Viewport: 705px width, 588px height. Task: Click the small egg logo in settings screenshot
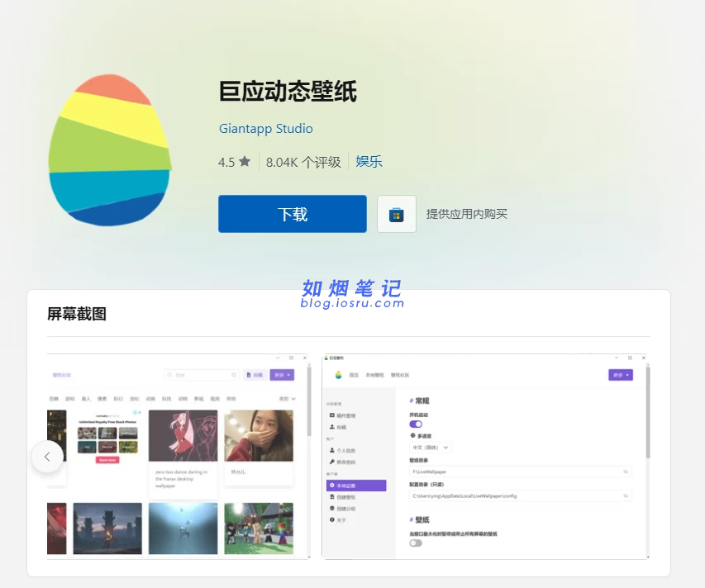pyautogui.click(x=339, y=375)
